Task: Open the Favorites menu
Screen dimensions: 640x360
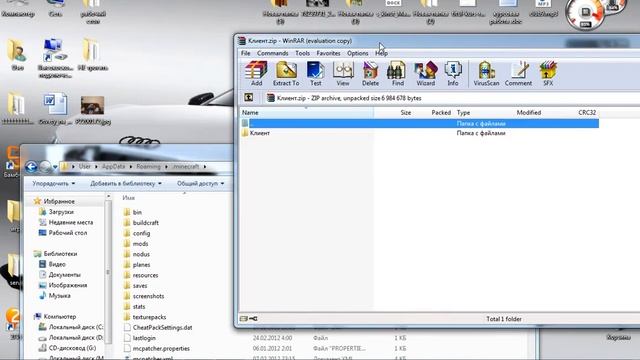Action: click(328, 53)
